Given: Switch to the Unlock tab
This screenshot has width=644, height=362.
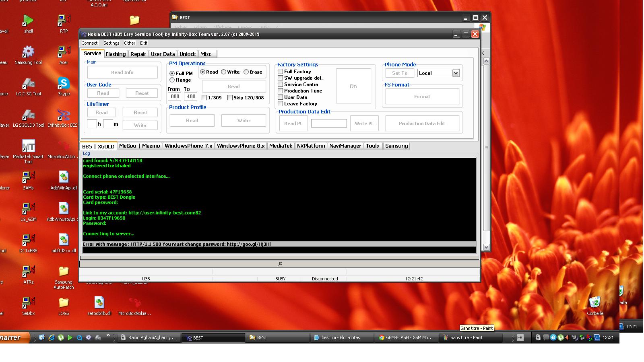Looking at the screenshot, I should click(x=188, y=54).
